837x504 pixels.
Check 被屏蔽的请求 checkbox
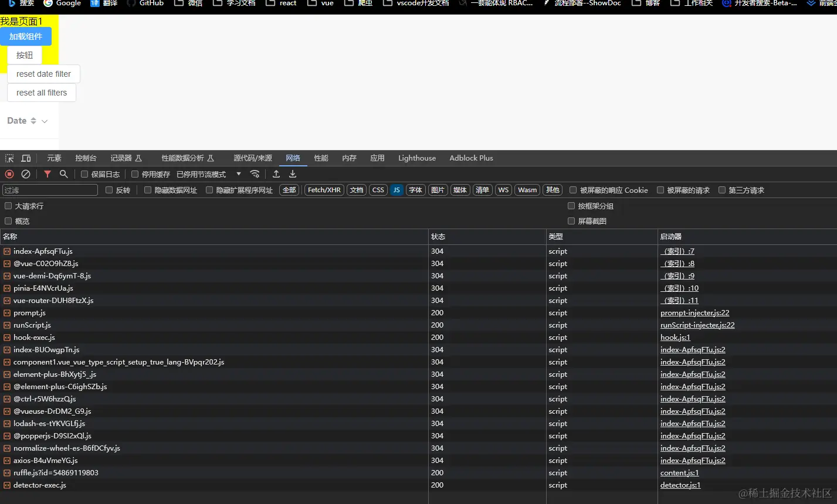click(660, 190)
